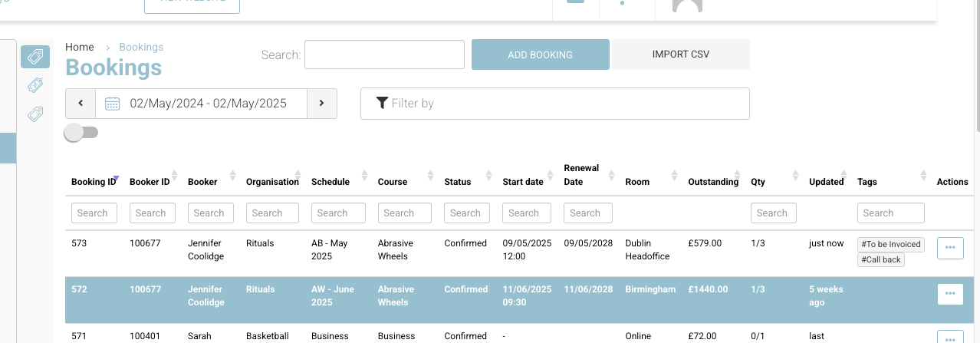Click the ticket icon in sidebar

(35, 85)
